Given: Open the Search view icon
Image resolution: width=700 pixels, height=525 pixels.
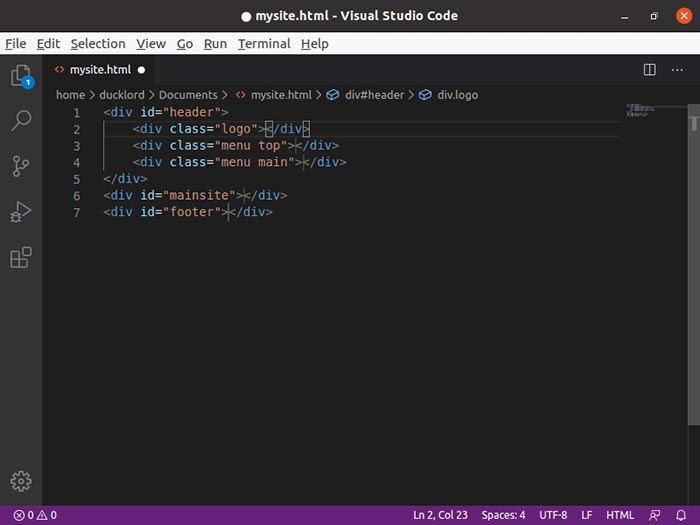Looking at the screenshot, I should 21,121.
